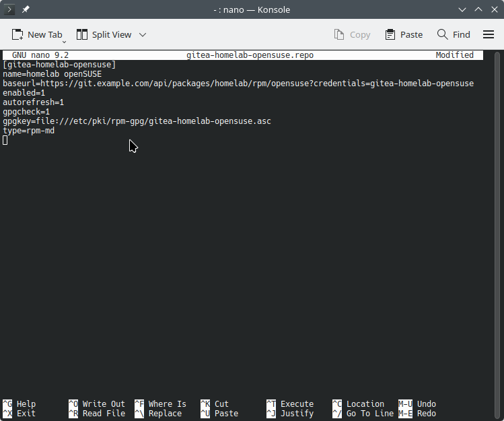Click the [gitea-homelab-opensuse] section header line
The image size is (504, 421).
point(59,65)
